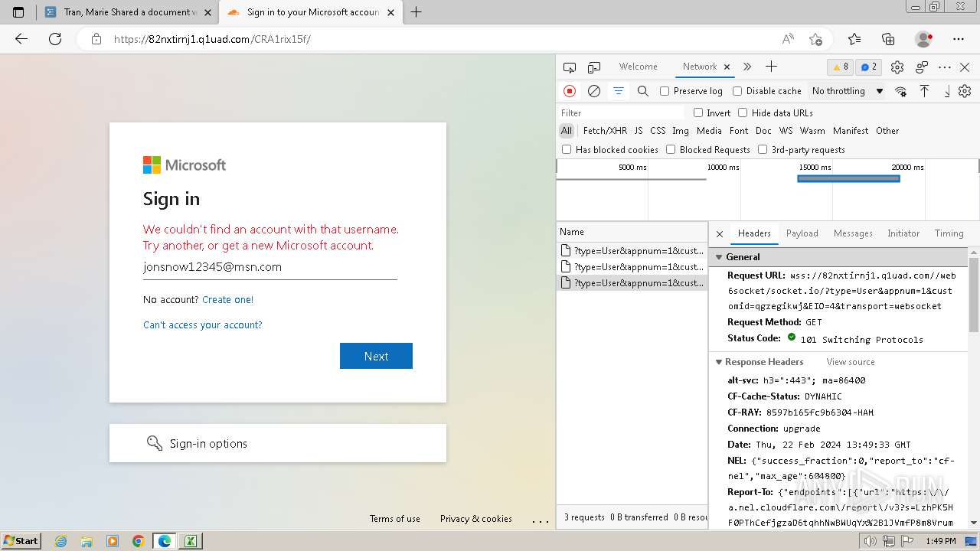Click View source for response headers
The height and width of the screenshot is (551, 980).
850,362
